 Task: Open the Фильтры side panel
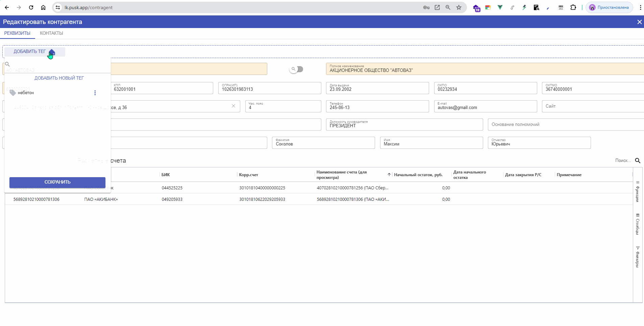click(638, 257)
